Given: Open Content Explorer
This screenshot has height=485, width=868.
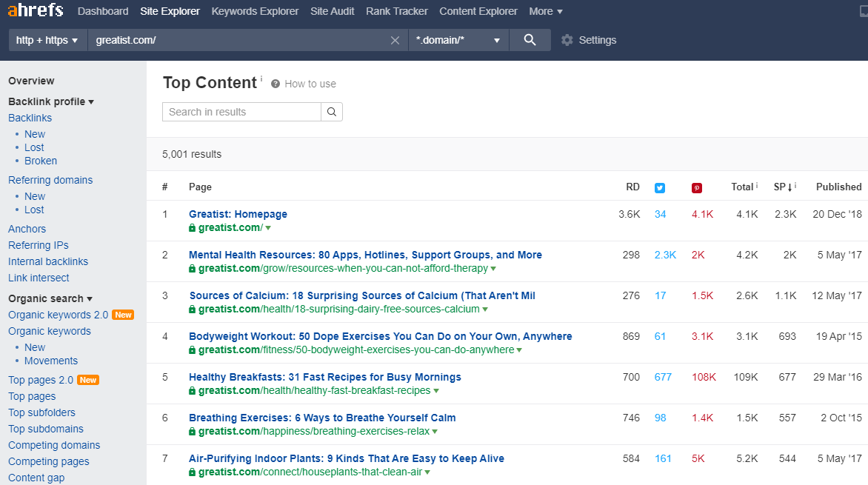Looking at the screenshot, I should pos(478,11).
